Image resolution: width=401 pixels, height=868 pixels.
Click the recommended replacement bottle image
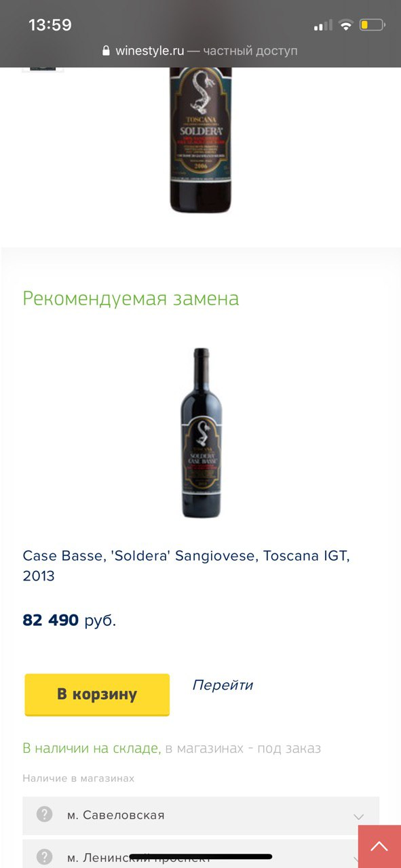pyautogui.click(x=201, y=433)
